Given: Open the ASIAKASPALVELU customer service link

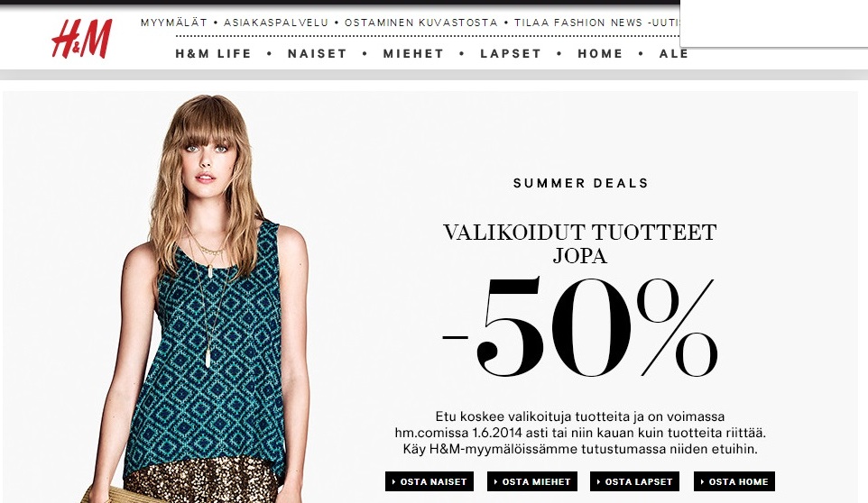Looking at the screenshot, I should 276,23.
